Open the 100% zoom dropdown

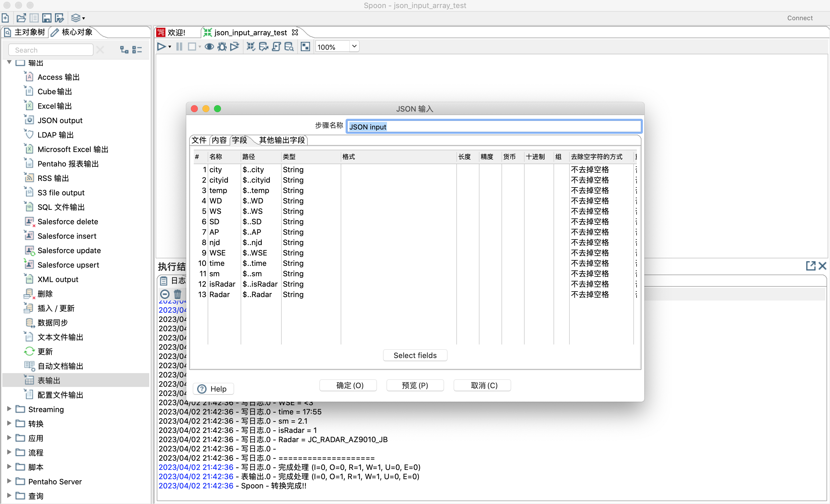(x=354, y=47)
